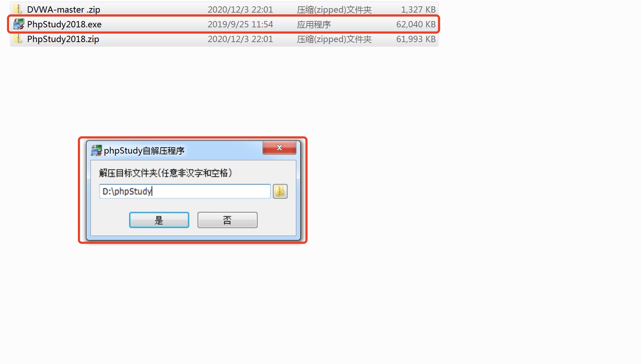Click the 1,327 KB size entry
Image resolution: width=641 pixels, height=364 pixels.
click(x=418, y=9)
